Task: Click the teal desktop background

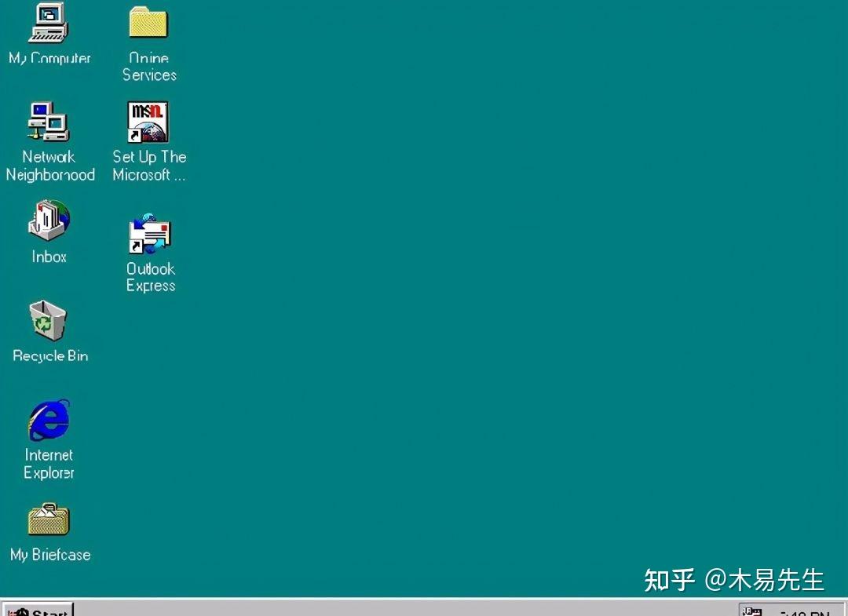Action: (x=471, y=314)
